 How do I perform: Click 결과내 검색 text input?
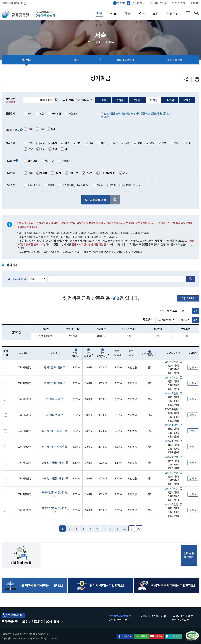click(x=116, y=279)
